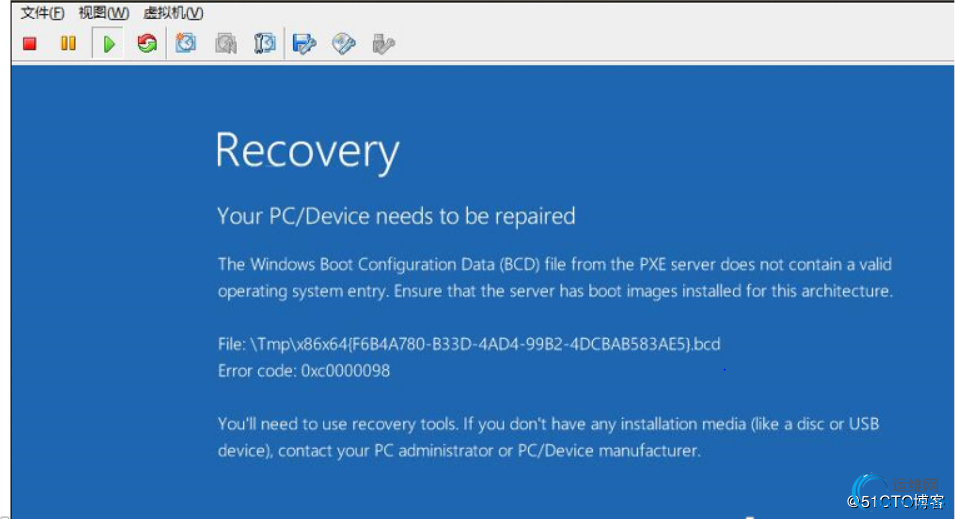
Task: Take a snapshot of the virtual machine
Action: tap(186, 44)
